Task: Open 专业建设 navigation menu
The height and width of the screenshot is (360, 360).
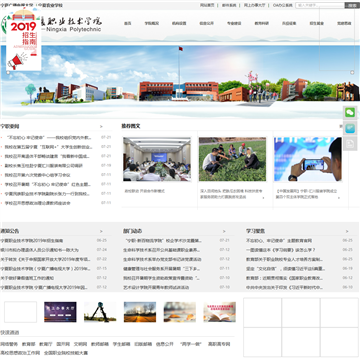Action: [x=234, y=23]
